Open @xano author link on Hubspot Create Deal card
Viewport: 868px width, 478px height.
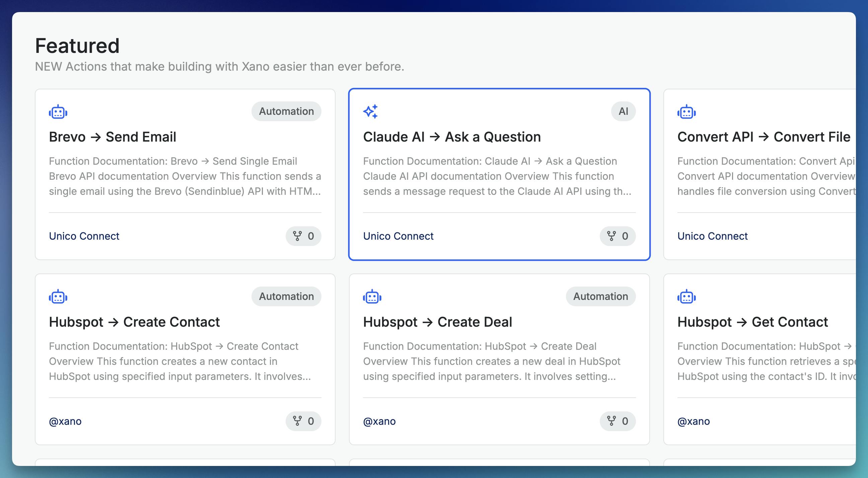click(379, 421)
